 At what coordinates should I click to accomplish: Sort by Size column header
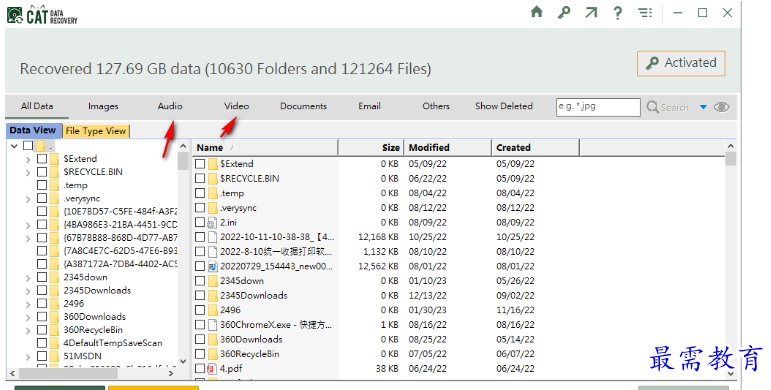click(371, 148)
